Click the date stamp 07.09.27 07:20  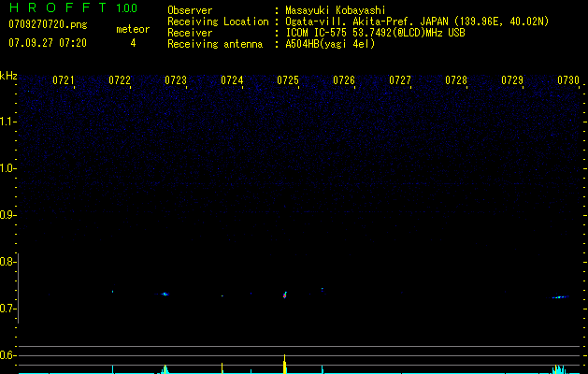(x=48, y=43)
